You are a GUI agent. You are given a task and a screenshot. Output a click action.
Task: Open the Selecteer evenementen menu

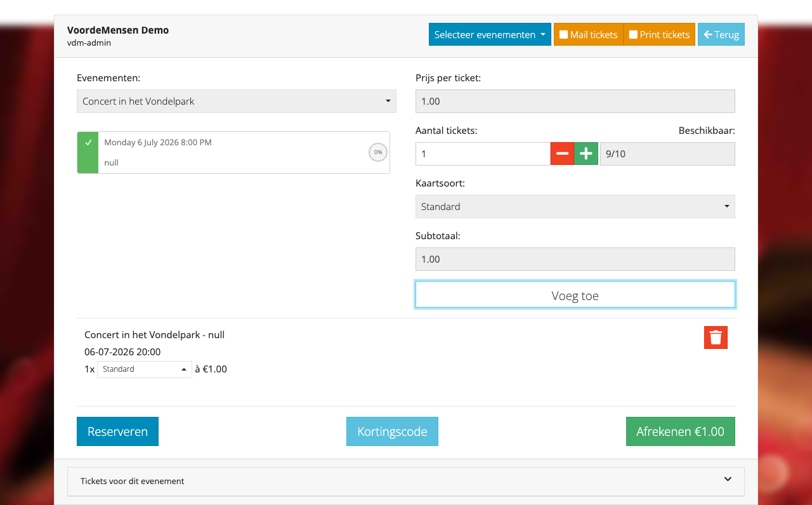pyautogui.click(x=489, y=34)
